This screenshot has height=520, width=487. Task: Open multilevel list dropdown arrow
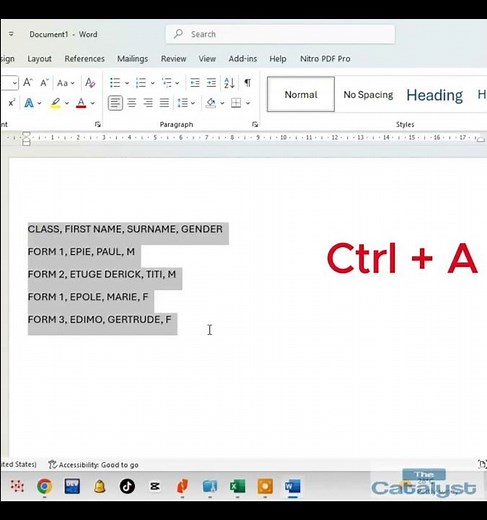pos(177,83)
